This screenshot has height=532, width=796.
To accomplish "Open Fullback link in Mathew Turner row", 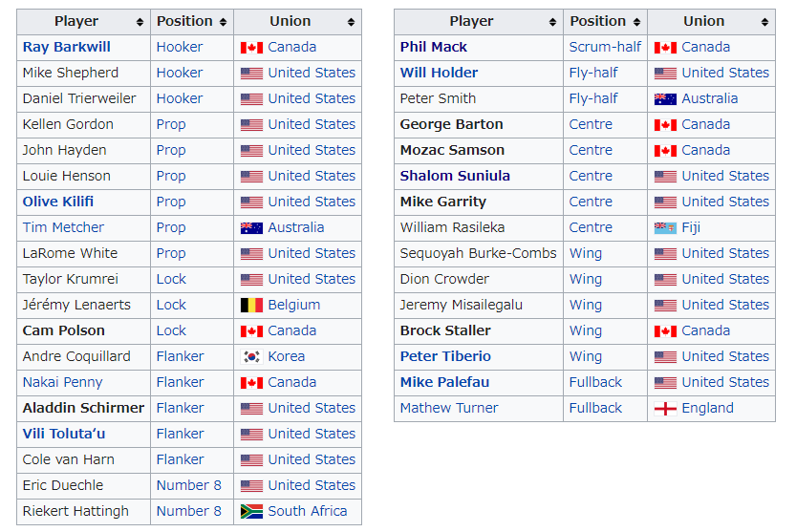I will coord(595,408).
